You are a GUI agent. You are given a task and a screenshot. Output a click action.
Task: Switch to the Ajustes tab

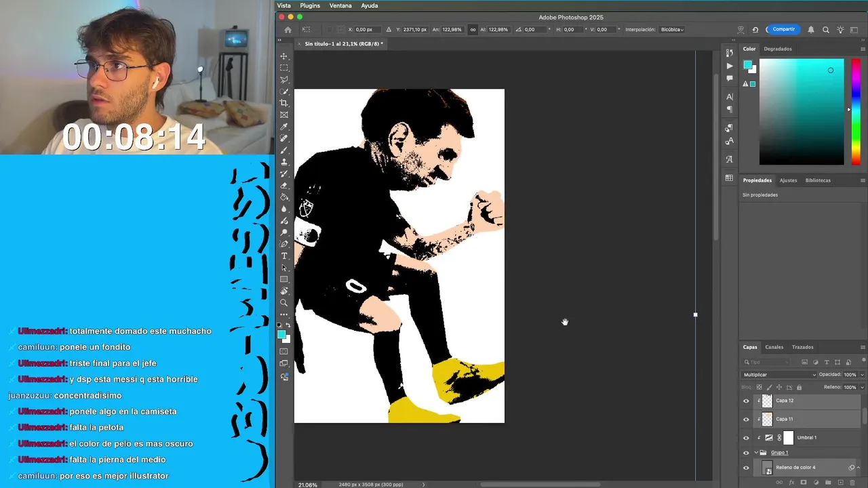tap(788, 180)
